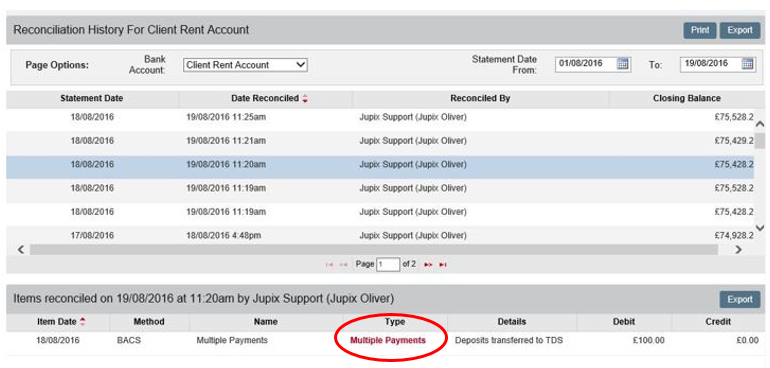770x368 pixels.
Task: Click the BACS method cell
Action: coord(129,340)
